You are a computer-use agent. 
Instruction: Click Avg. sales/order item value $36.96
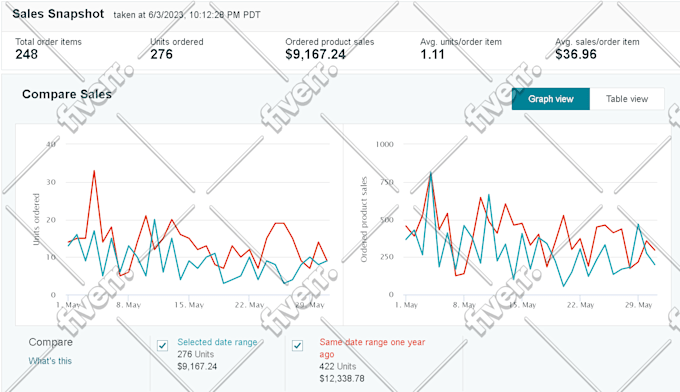[x=576, y=54]
